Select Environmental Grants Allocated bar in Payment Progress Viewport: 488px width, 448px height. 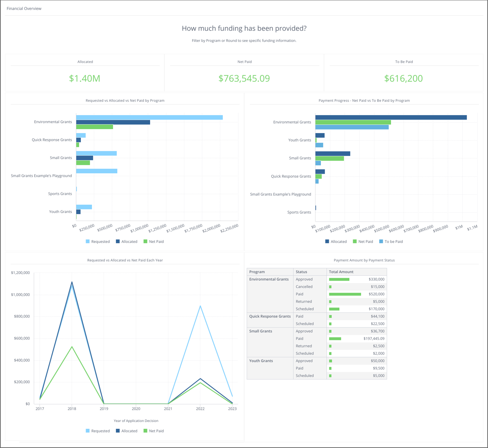(391, 117)
